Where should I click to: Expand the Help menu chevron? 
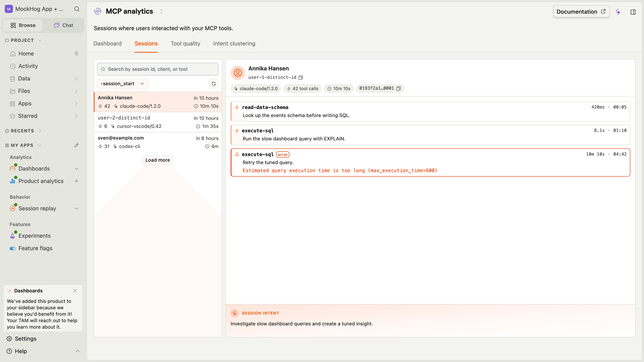click(x=77, y=351)
